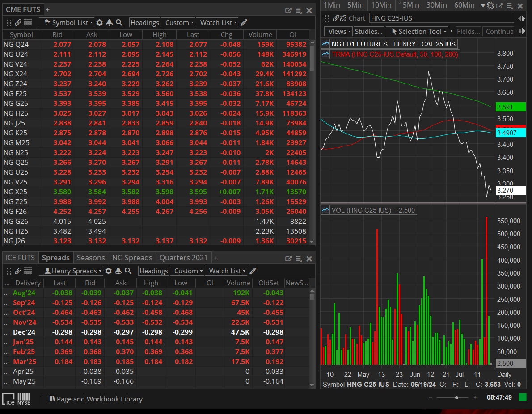The image size is (532, 414).
Task: Select the ICE FUTS tab
Action: tap(21, 258)
